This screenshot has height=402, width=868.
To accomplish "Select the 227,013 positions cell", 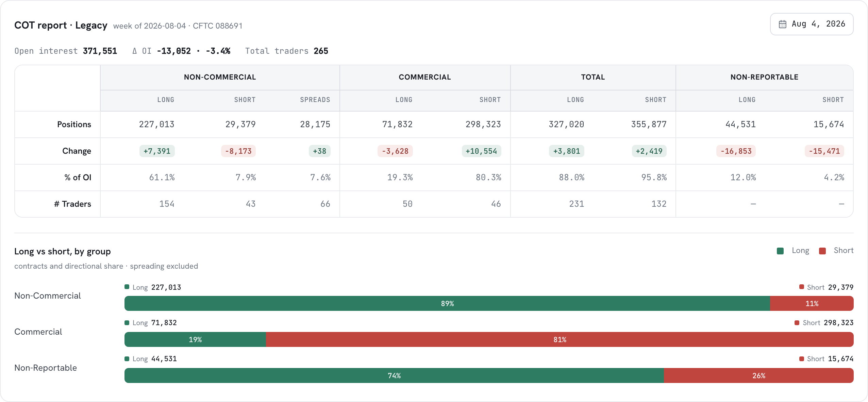I will coord(157,124).
